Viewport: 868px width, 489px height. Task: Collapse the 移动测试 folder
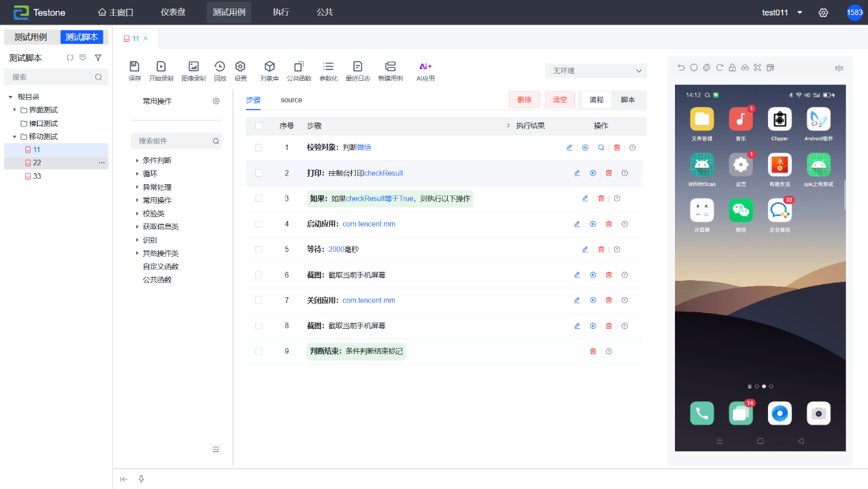[14, 136]
